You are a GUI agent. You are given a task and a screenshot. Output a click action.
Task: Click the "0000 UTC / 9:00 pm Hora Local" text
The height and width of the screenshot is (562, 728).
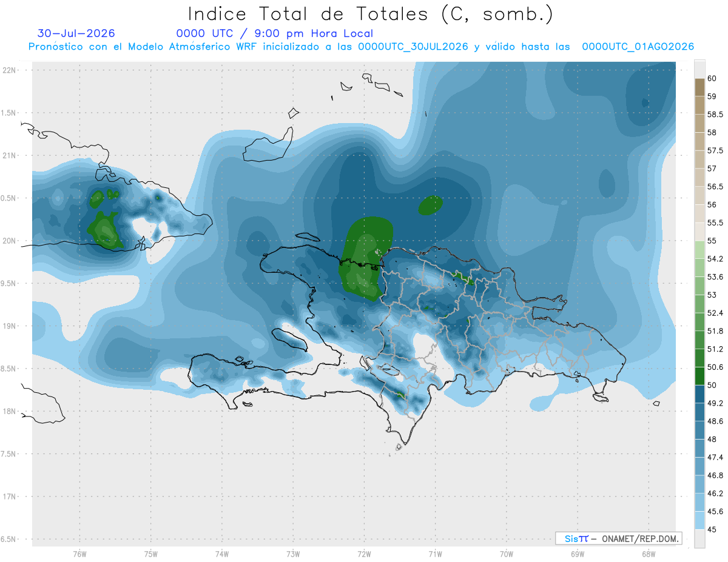275,33
